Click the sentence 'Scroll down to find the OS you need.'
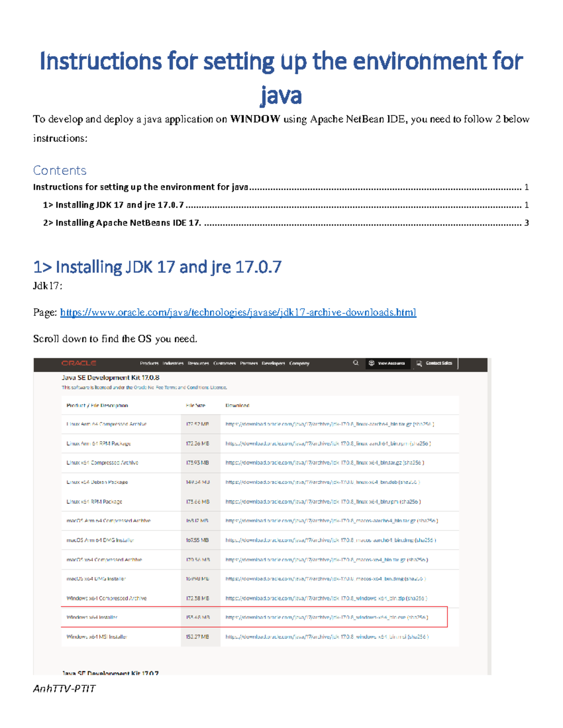This screenshot has width=563, height=728. [115, 339]
